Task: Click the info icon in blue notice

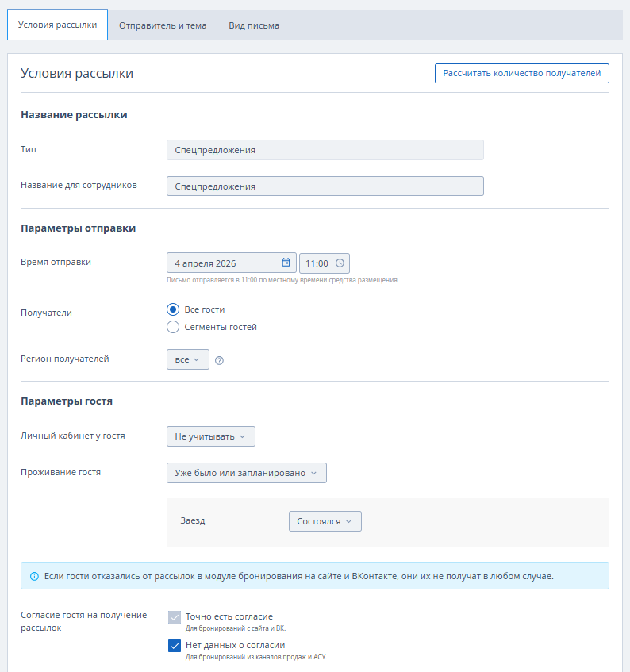Action: [34, 576]
